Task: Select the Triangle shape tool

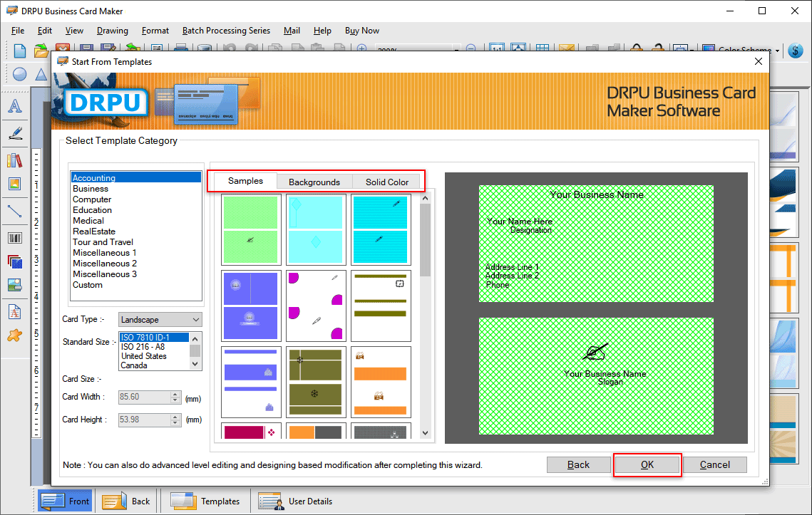Action: (41, 74)
